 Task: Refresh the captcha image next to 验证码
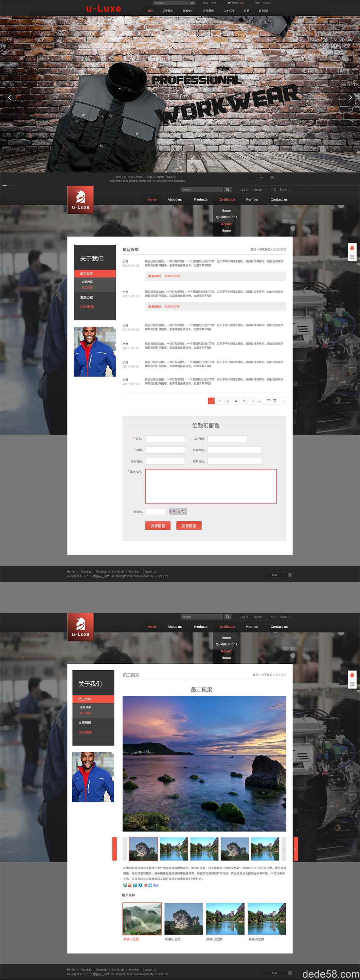(178, 511)
